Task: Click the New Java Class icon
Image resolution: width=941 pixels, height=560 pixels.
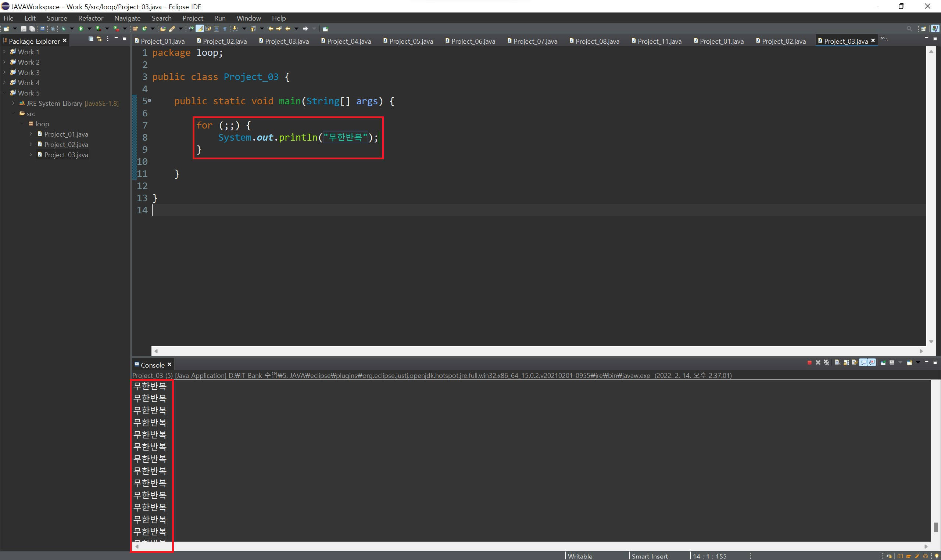Action: (x=144, y=29)
